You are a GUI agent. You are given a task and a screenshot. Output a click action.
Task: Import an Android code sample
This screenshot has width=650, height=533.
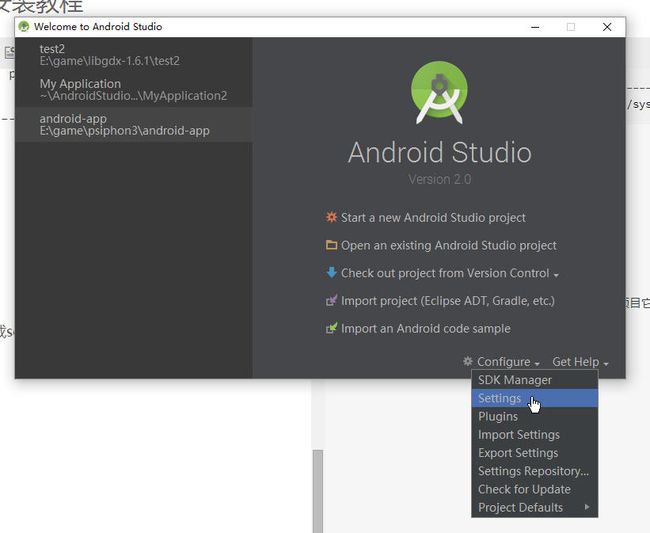tap(426, 329)
